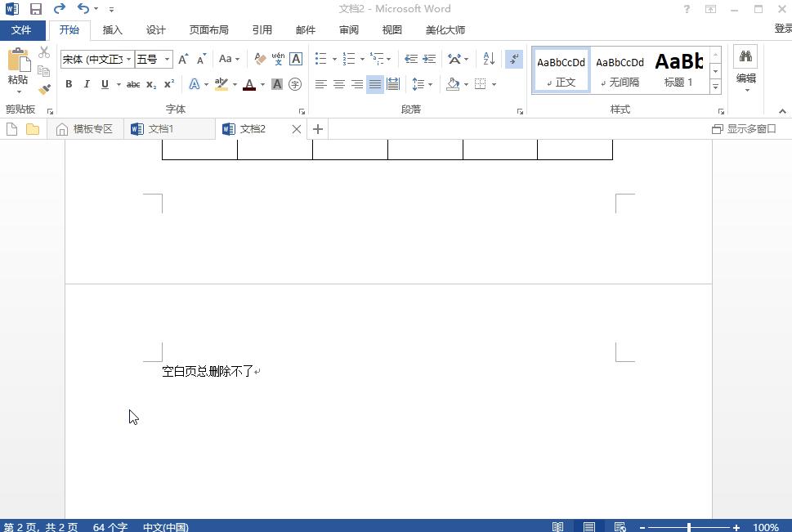Select the text highlight color swatch
The height and width of the screenshot is (532, 792).
click(x=220, y=83)
